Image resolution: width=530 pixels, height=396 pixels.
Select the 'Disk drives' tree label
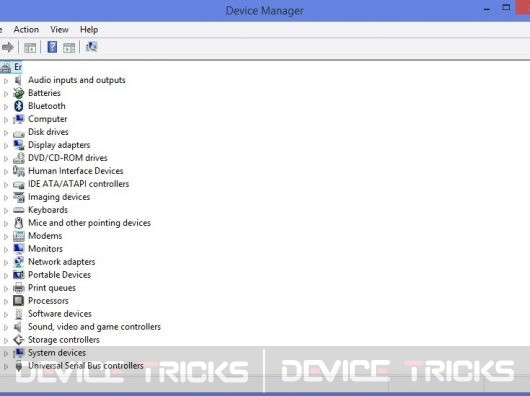48,132
